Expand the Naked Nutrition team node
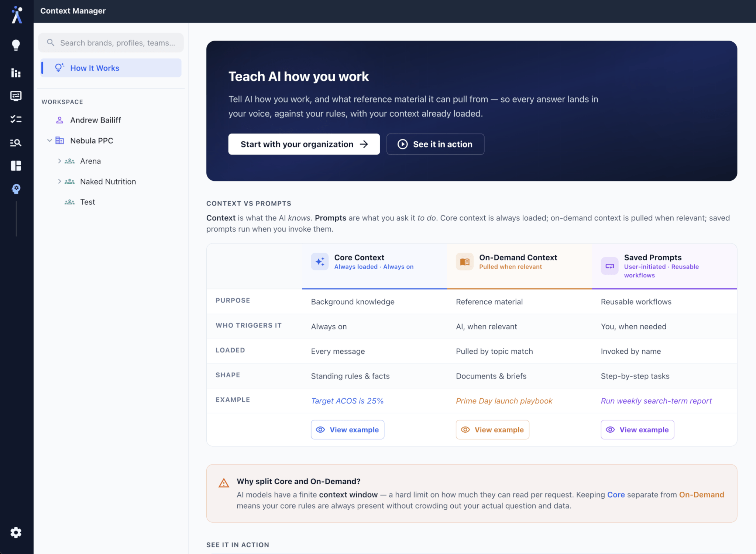Screen dimensions: 756x554 pyautogui.click(x=59, y=181)
